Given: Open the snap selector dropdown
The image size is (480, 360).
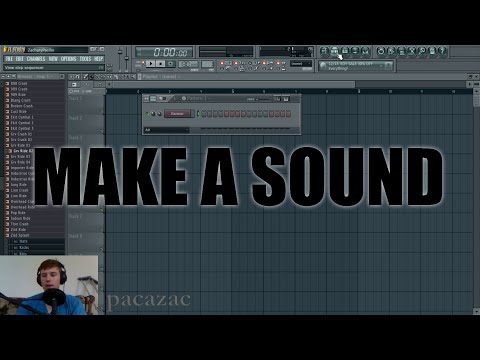Looking at the screenshot, I should (301, 64).
